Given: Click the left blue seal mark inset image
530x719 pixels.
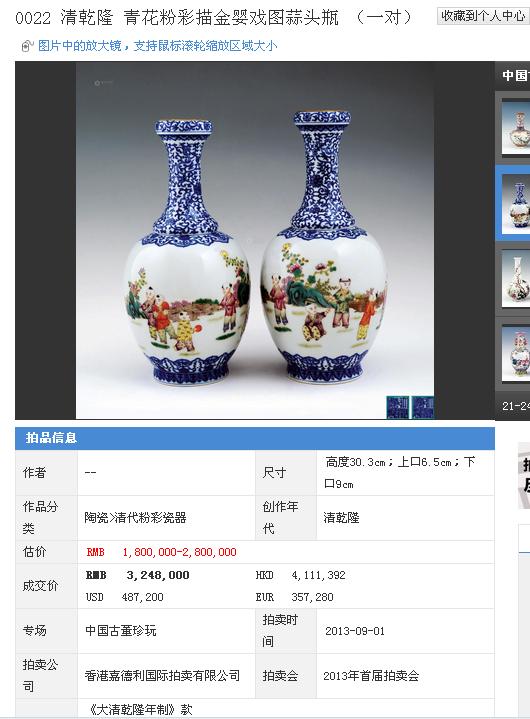Looking at the screenshot, I should point(398,407).
